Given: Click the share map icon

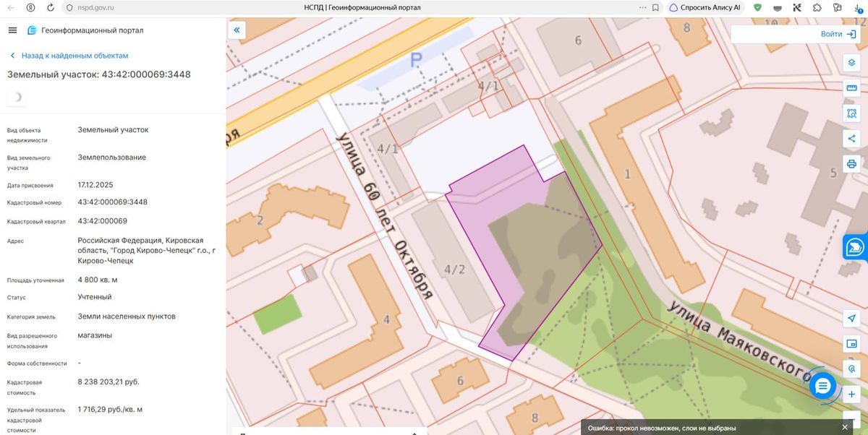Looking at the screenshot, I should point(851,139).
